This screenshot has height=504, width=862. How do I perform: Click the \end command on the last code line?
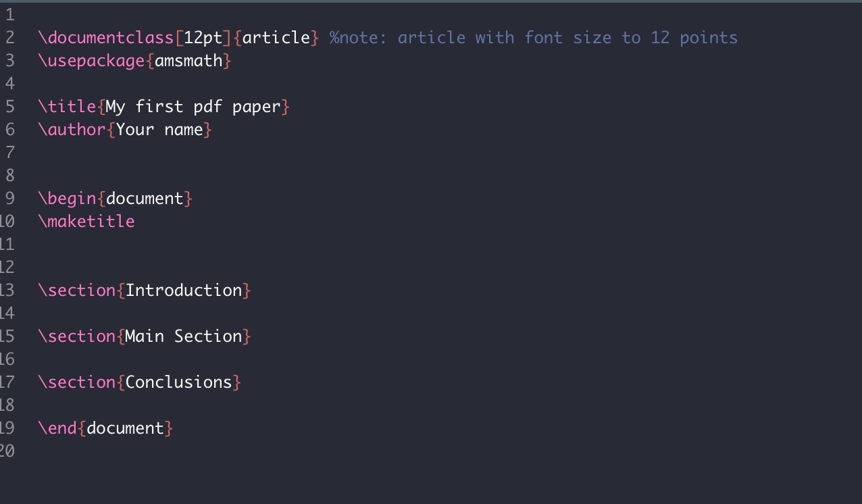pyautogui.click(x=57, y=428)
